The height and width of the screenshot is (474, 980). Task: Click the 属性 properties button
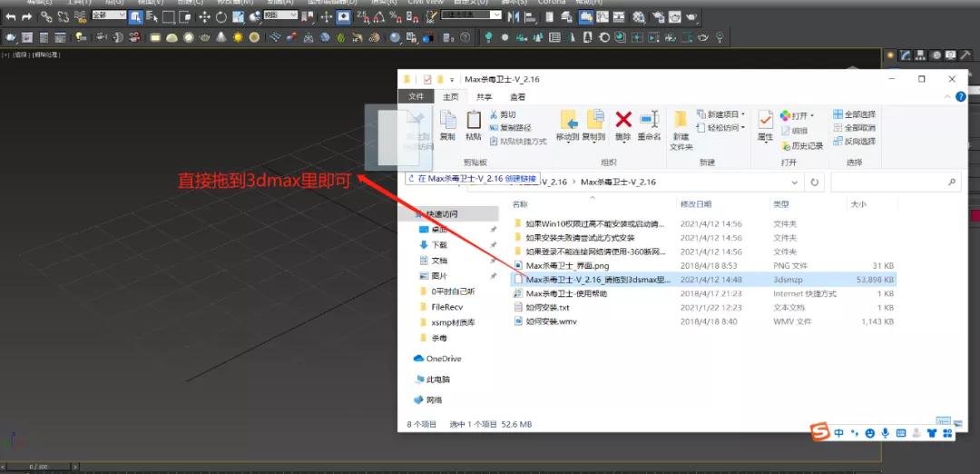coord(766,126)
